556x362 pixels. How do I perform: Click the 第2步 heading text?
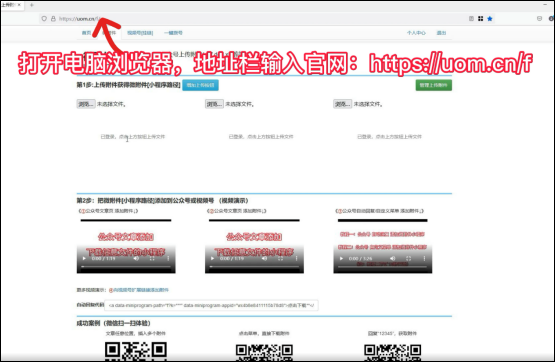tap(162, 201)
